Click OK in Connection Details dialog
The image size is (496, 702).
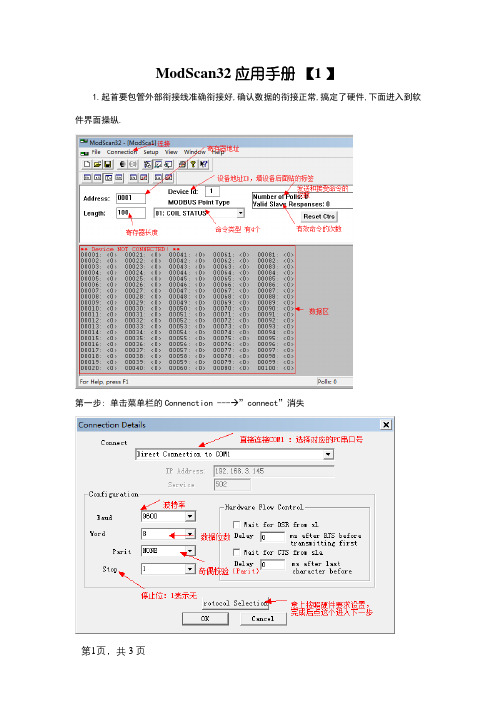[x=205, y=619]
